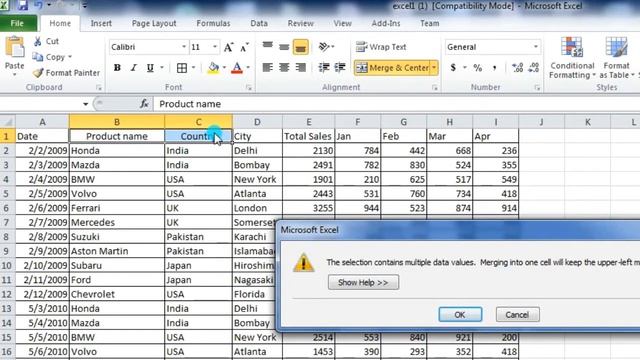
Task: Open Conditional Formatting icon
Action: coord(571,47)
